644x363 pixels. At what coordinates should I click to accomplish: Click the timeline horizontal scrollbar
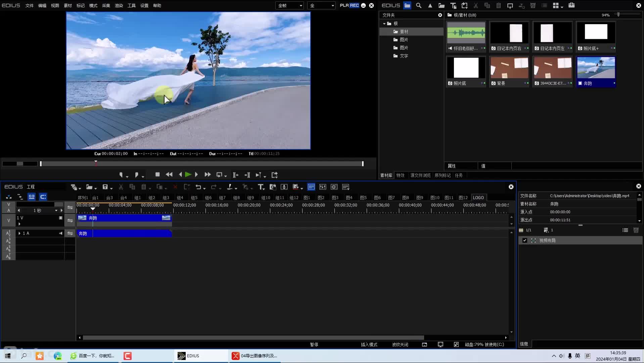click(254, 337)
